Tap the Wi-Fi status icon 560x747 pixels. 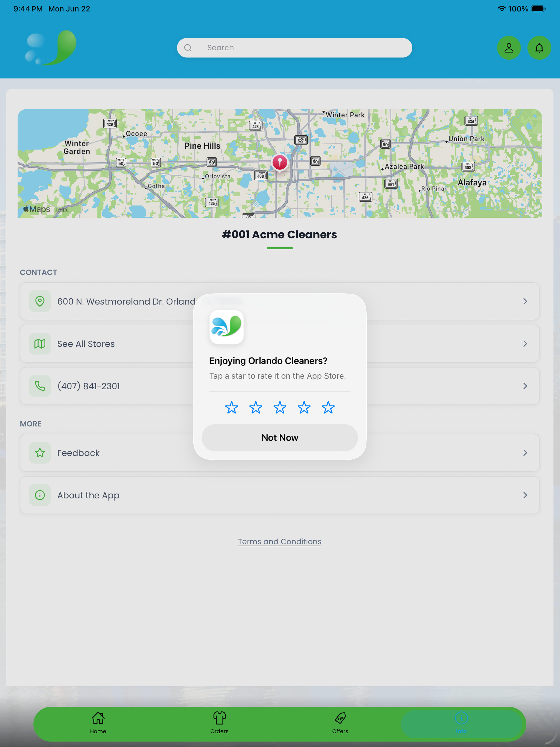pos(501,9)
